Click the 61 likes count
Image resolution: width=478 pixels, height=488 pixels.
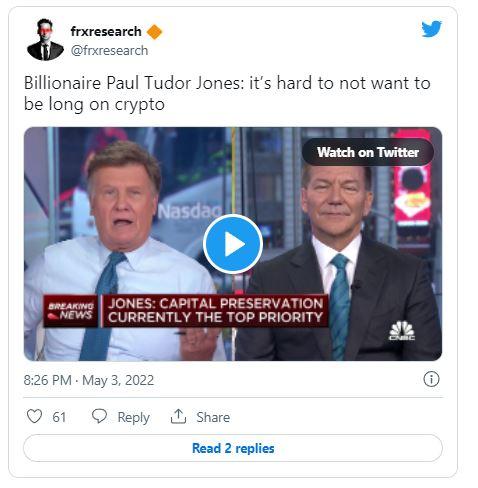coord(59,417)
